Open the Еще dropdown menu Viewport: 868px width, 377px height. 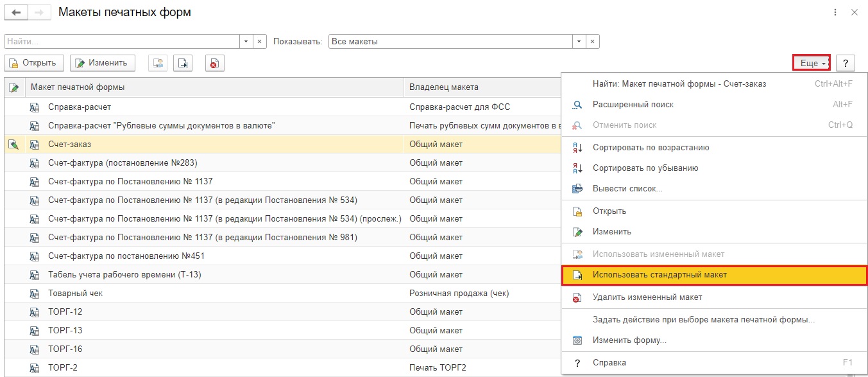(812, 63)
